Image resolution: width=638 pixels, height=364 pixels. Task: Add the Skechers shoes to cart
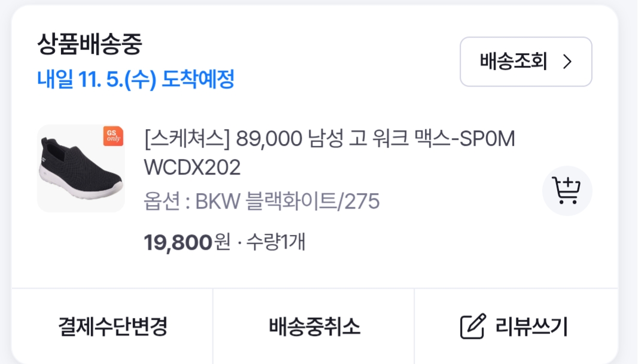coord(567,191)
